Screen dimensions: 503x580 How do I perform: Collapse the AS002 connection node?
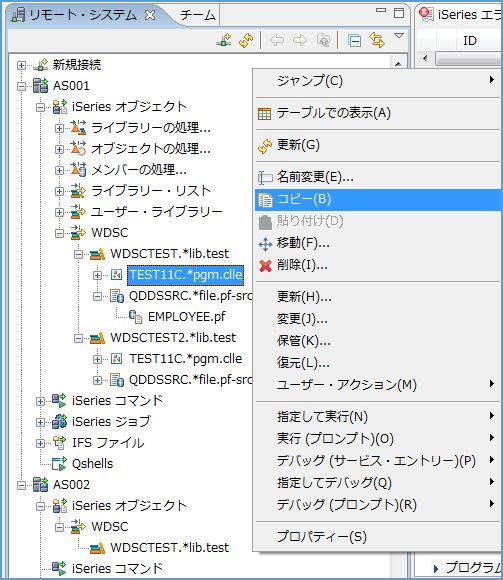[x=21, y=485]
